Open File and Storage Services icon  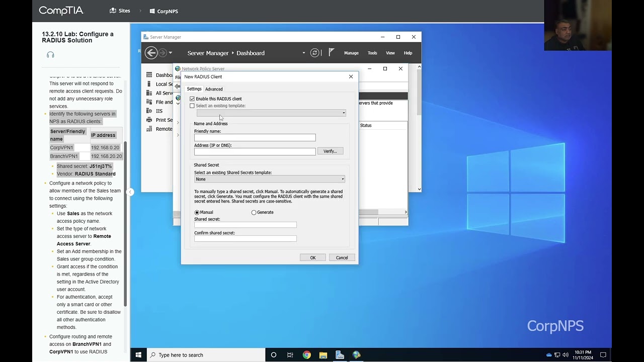click(x=149, y=102)
